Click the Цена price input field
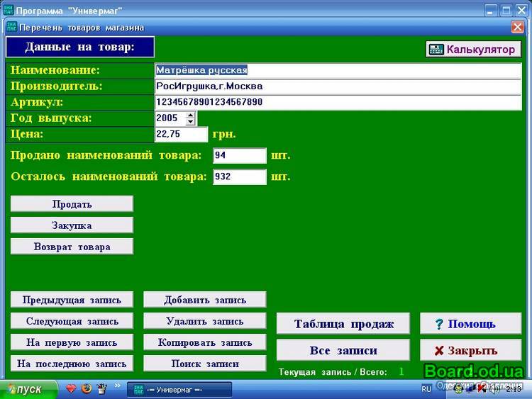Screen dimensions: 532x399 pos(180,134)
